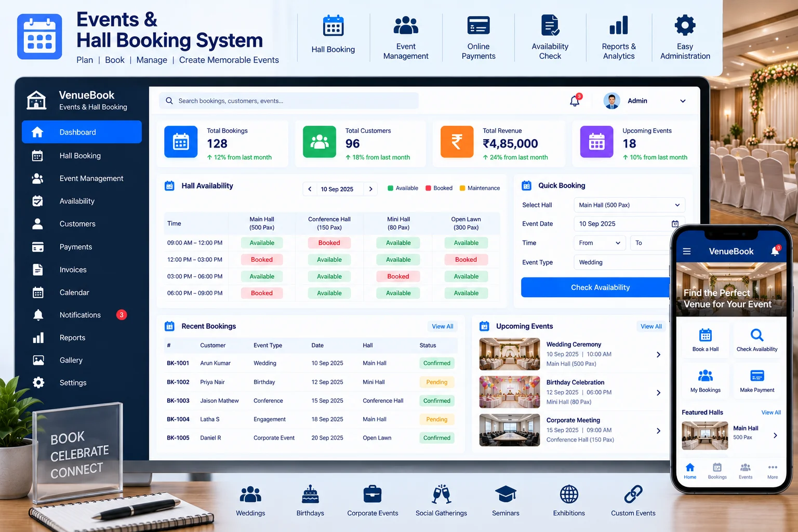Screen dimensions: 798x532
Task: Expand the Corporate Meeting event chevron
Action: [658, 431]
